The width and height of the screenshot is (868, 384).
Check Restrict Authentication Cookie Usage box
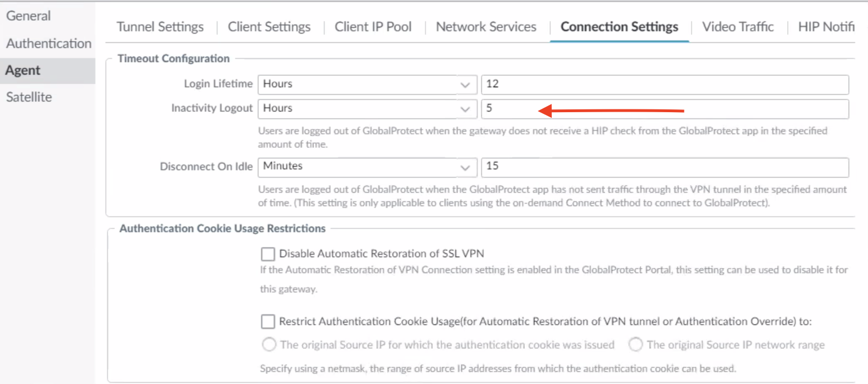click(268, 321)
